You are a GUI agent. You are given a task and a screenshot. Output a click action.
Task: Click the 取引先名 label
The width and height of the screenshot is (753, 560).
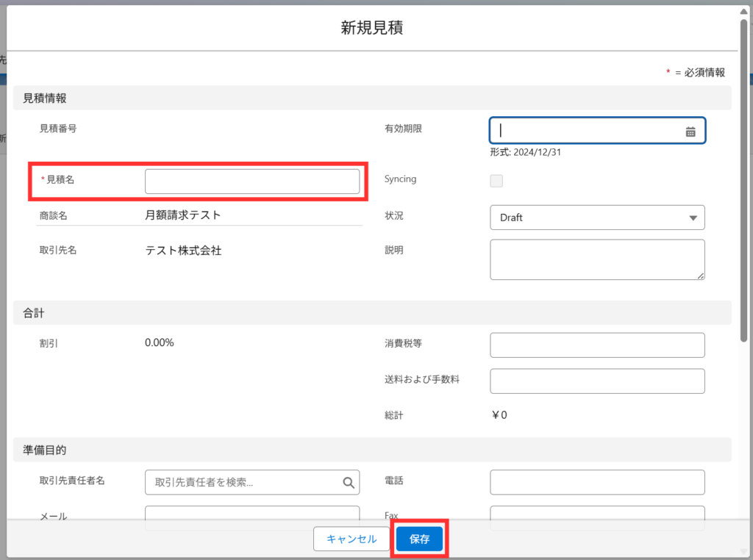[58, 250]
